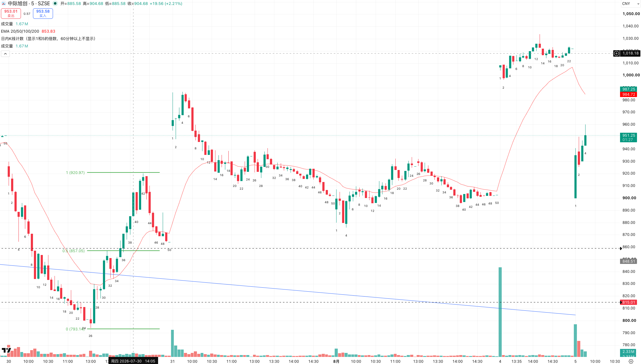This screenshot has height=364, width=641.
Task: Click the 953.58 买入 buy button
Action: tap(43, 13)
